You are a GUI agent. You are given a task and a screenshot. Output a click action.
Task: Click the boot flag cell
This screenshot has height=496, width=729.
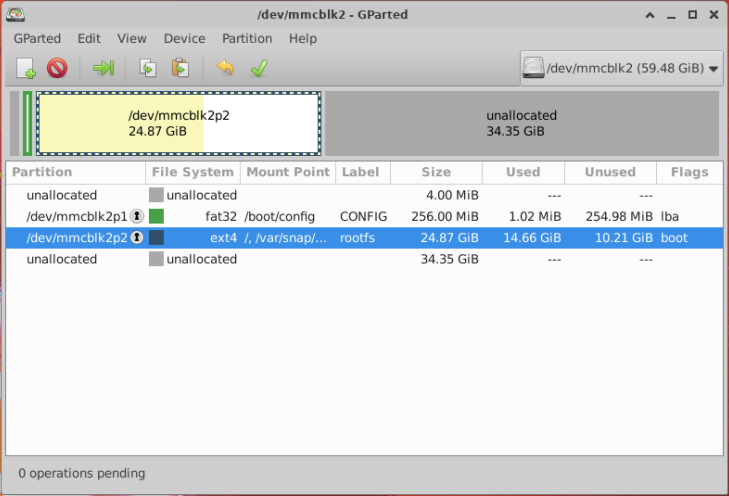point(674,238)
